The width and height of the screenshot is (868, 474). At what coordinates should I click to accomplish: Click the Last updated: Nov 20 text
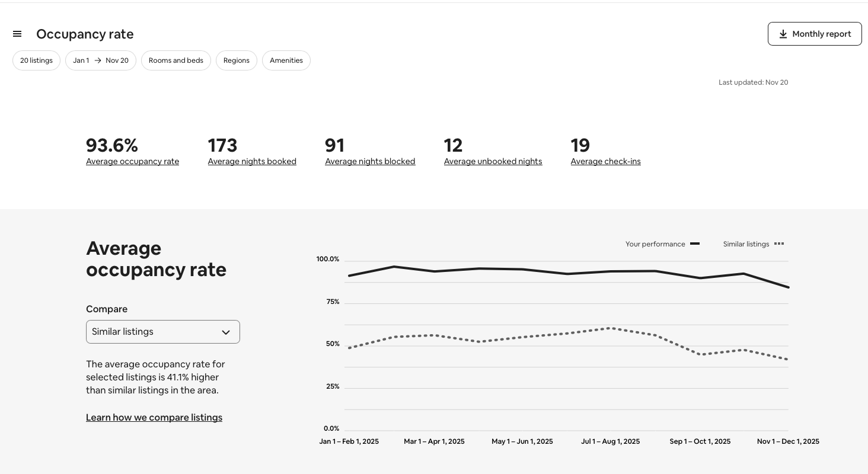(x=754, y=82)
